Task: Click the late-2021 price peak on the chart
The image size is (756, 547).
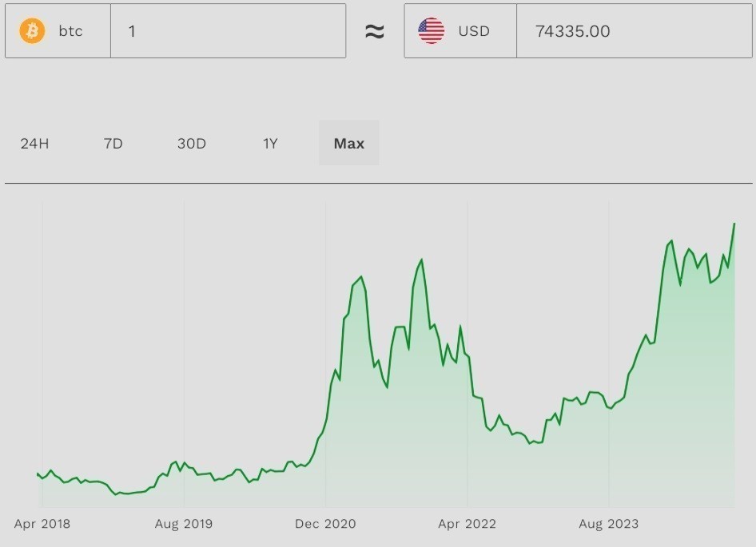Action: tap(421, 260)
